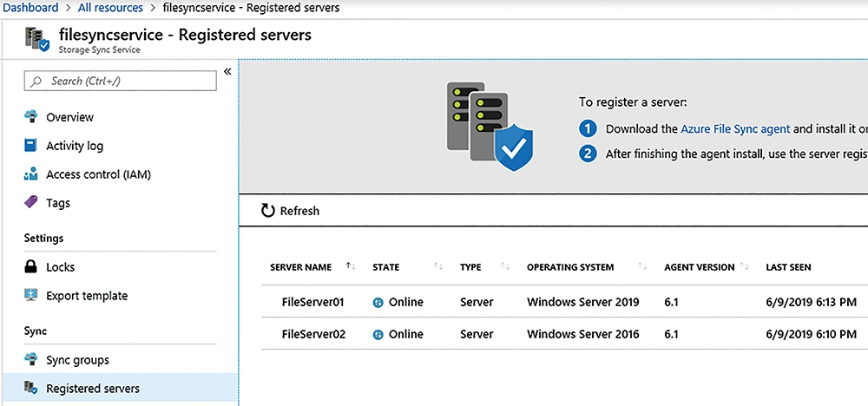This screenshot has height=406, width=868.
Task: Click the Activity log book icon
Action: 31,146
